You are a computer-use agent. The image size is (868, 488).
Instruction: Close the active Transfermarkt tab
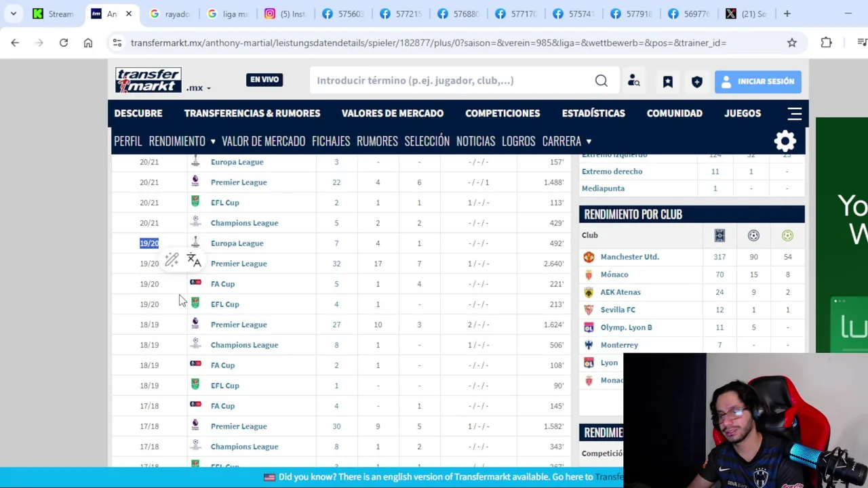click(129, 14)
